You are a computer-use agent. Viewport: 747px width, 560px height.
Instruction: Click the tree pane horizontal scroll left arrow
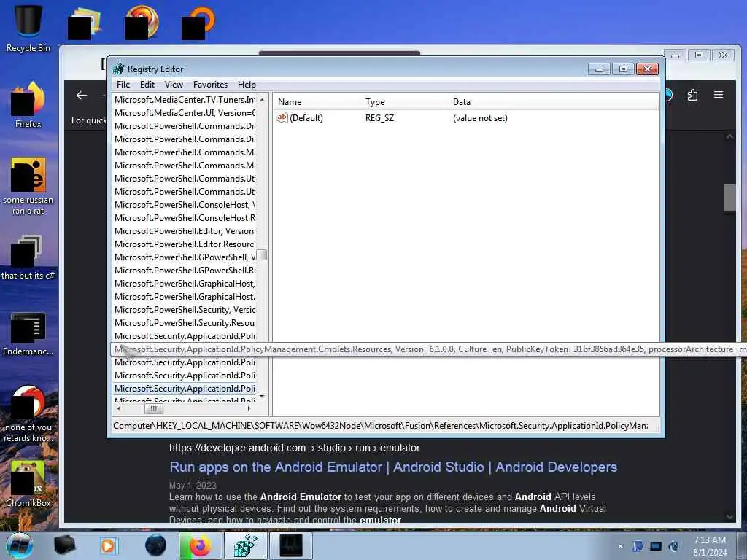coord(119,408)
